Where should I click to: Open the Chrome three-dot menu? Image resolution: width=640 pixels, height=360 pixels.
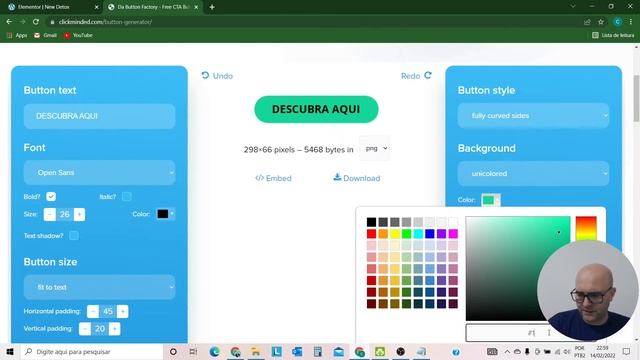coord(631,22)
